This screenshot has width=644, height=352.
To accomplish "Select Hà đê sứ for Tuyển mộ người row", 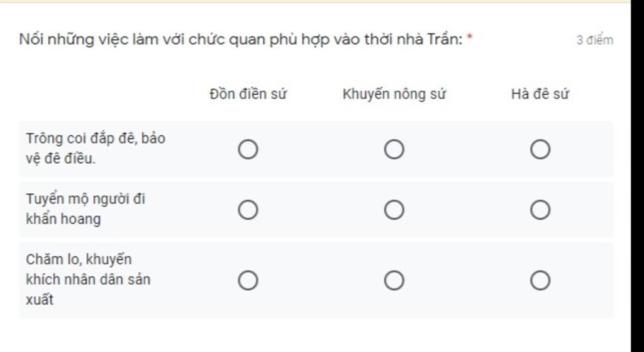I will [540, 210].
